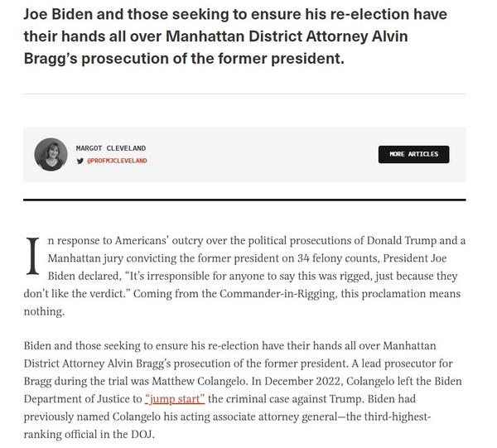Image resolution: width=497 pixels, height=448 pixels.
Task: Click the thick black divider line
Action: [x=244, y=200]
